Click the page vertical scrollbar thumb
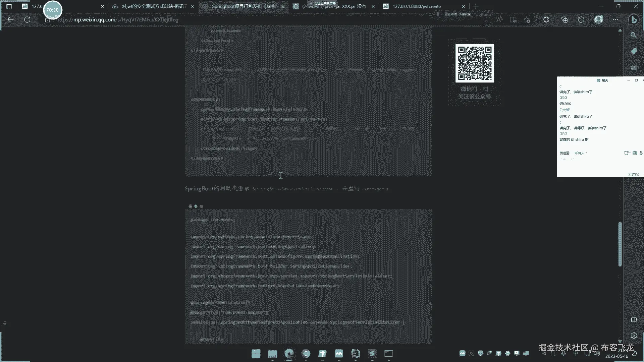 click(x=620, y=244)
